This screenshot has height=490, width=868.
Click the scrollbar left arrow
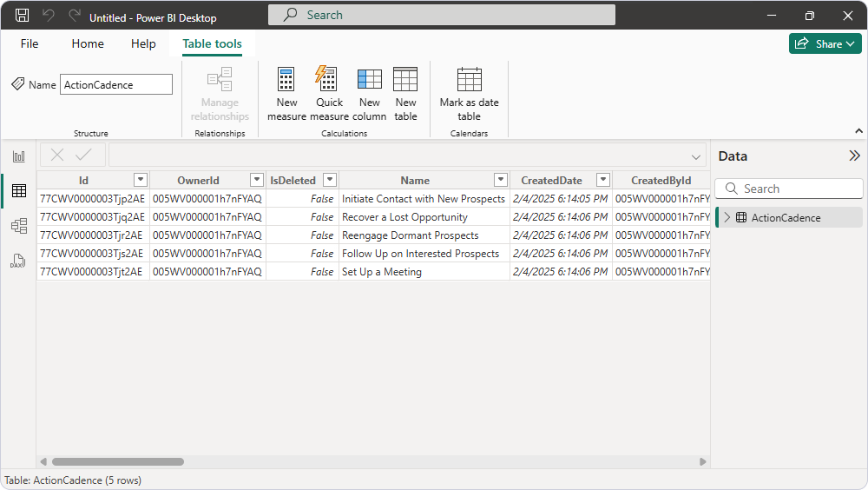tap(43, 461)
